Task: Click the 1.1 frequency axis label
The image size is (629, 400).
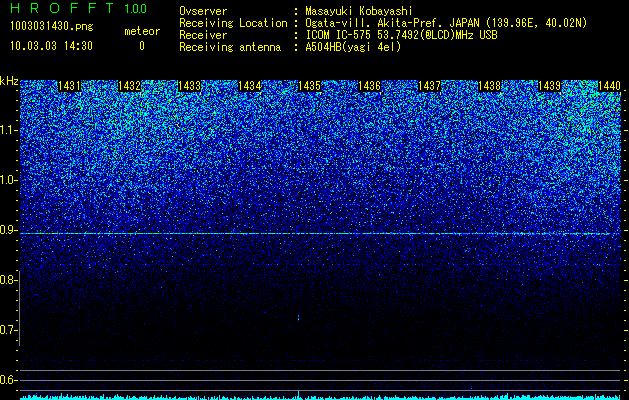Action: (x=7, y=130)
